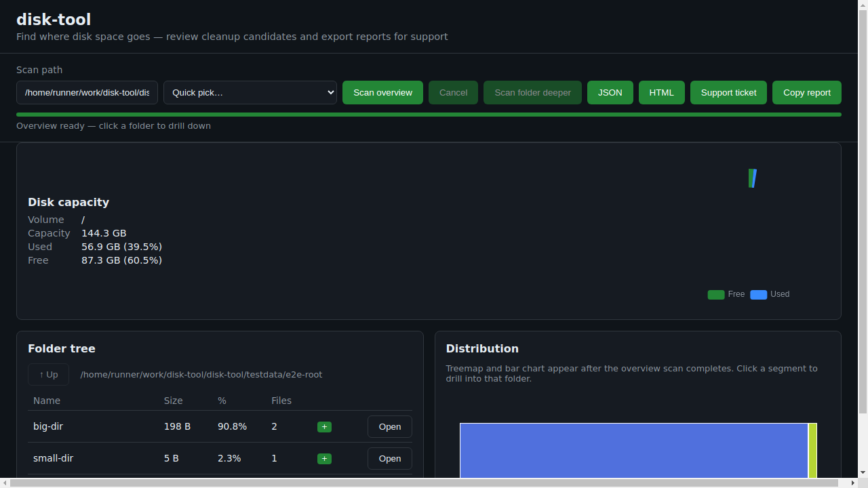Click the disk capacity pie chart
Viewport: 868px width, 488px height.
(753, 178)
